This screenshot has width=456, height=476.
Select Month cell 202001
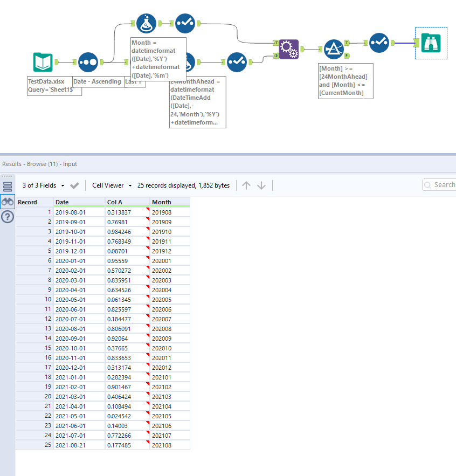pos(170,261)
